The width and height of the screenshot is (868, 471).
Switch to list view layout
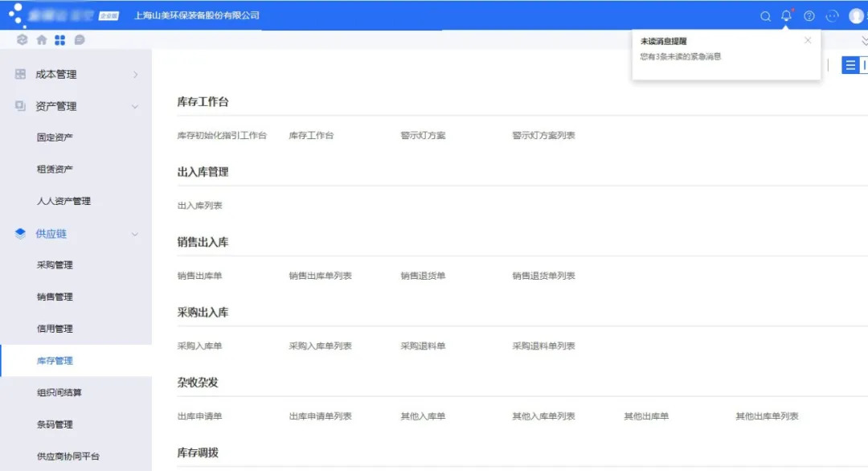coord(850,64)
